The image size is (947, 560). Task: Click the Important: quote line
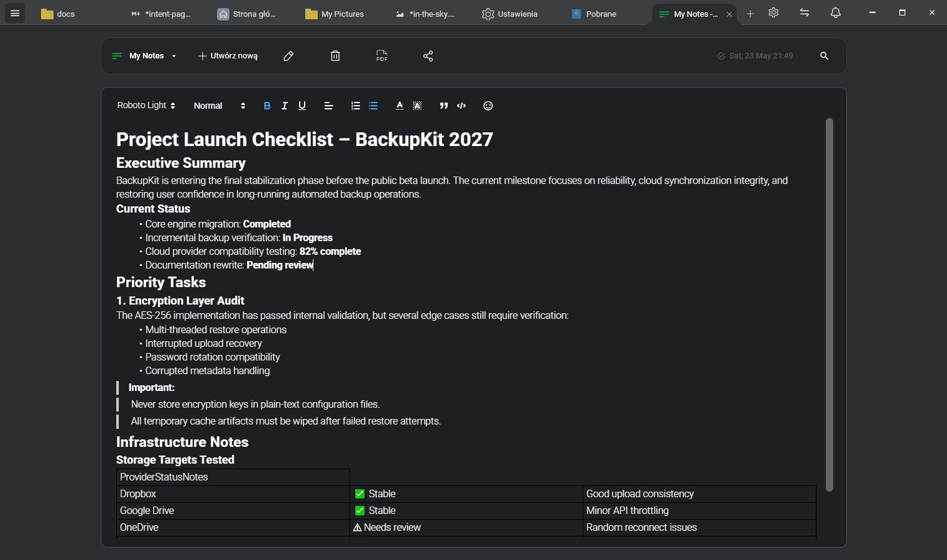click(152, 387)
